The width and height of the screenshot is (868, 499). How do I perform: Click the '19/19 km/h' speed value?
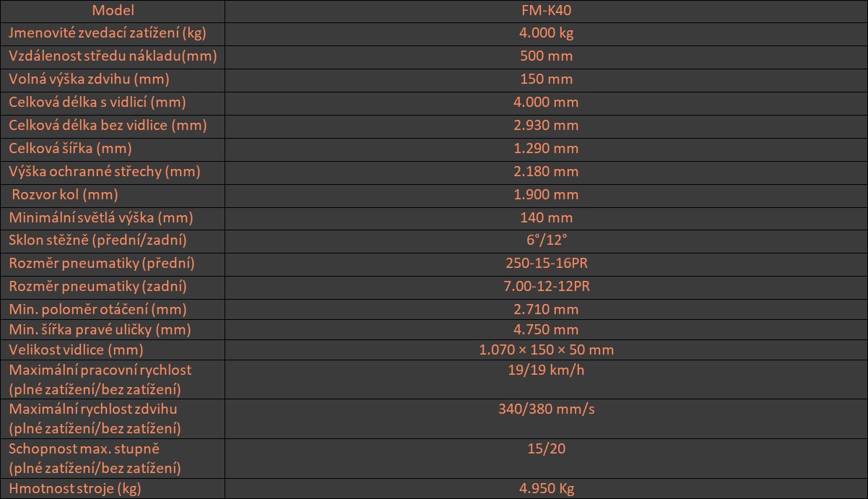tap(546, 370)
